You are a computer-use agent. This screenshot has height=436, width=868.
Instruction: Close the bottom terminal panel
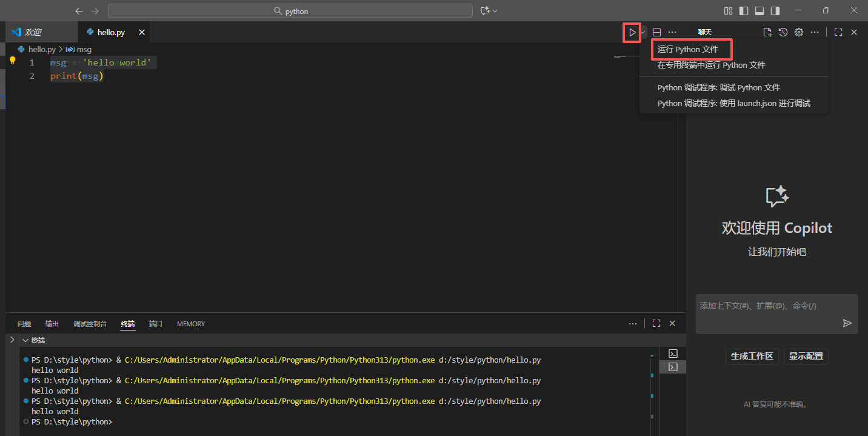[672, 324]
